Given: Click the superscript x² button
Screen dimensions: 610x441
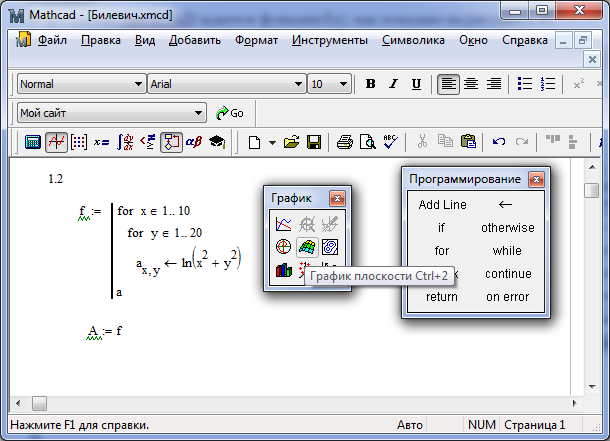Looking at the screenshot, I should pos(579,84).
